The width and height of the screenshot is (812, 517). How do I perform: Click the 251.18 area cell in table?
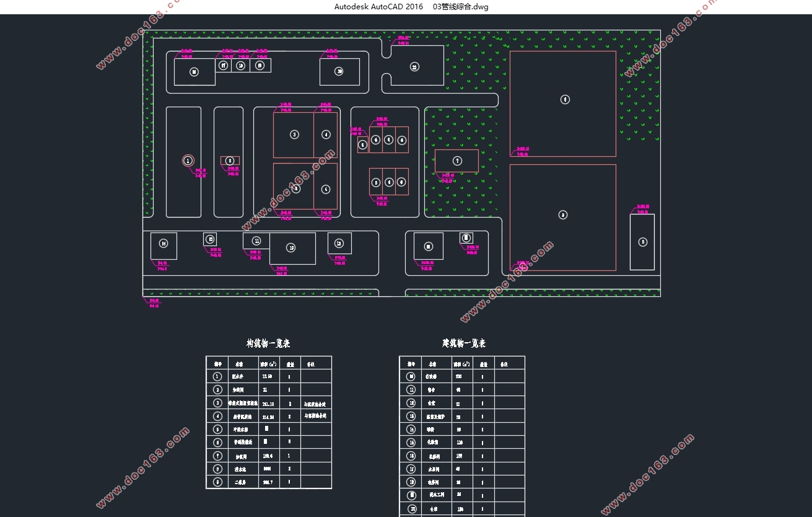pos(268,403)
